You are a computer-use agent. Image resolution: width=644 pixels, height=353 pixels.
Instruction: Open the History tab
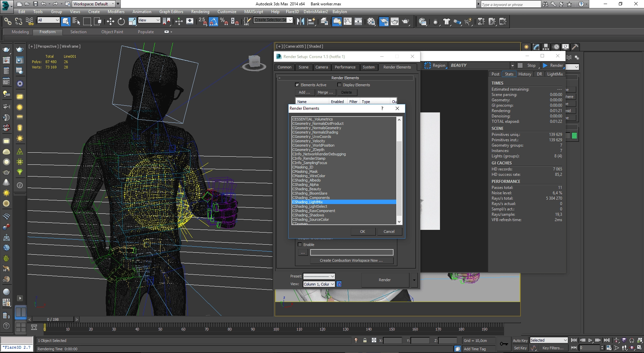525,74
